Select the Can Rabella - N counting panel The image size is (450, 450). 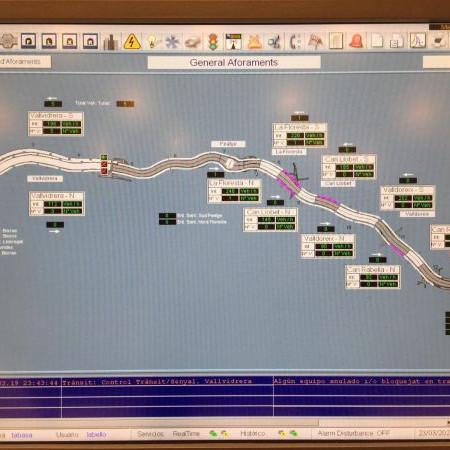373,277
